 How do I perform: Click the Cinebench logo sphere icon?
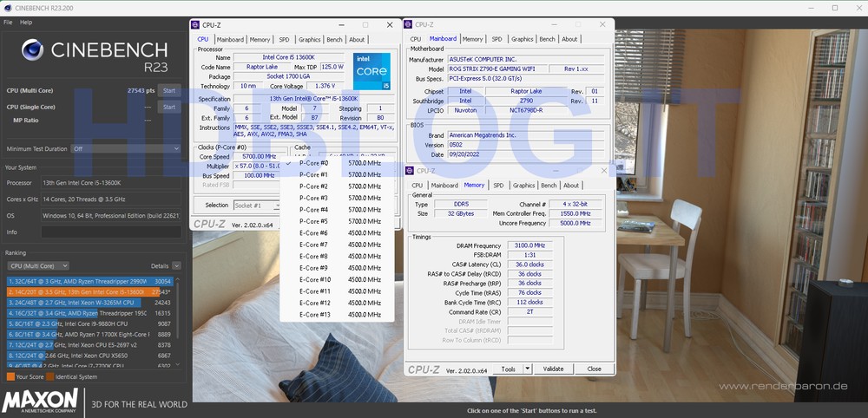coord(33,51)
